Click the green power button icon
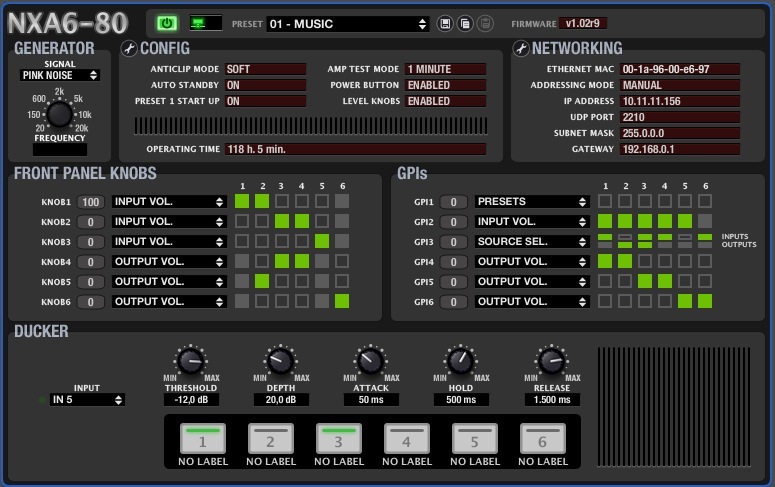Screen dimensions: 775x487 (x=166, y=22)
